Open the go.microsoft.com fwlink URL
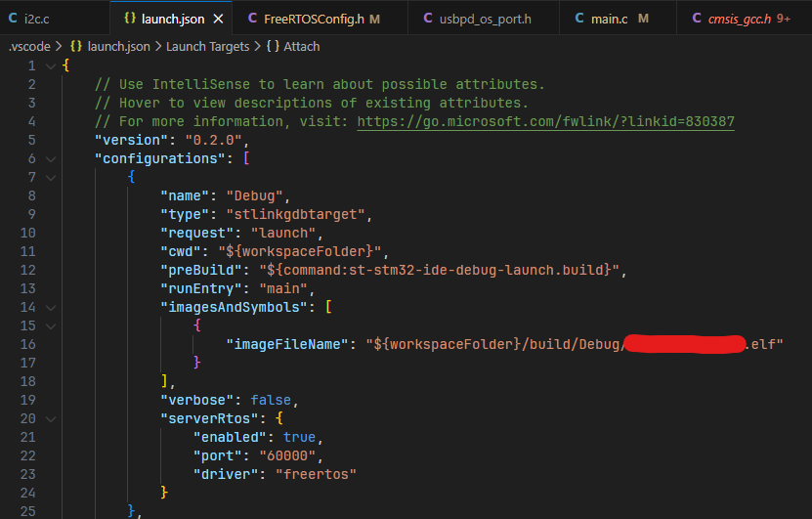Viewport: 812px width, 519px height. 546,122
